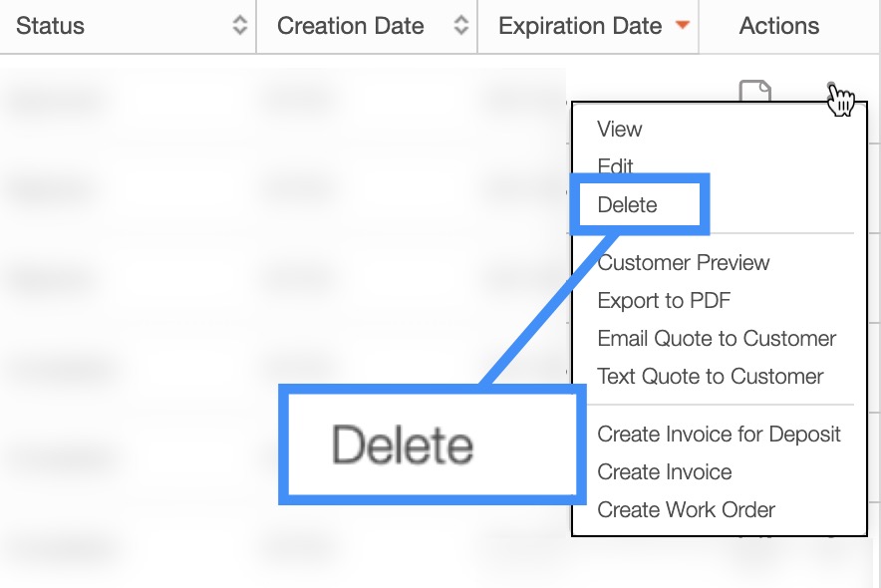The image size is (881, 588).
Task: Select Text Quote to Customer
Action: click(711, 377)
